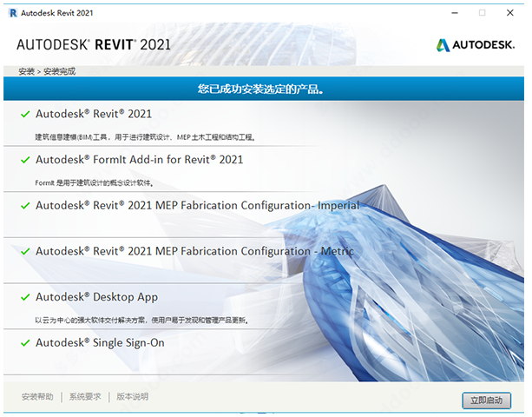Click the Autodesk logo in the header
The image size is (532, 417).
tap(476, 44)
